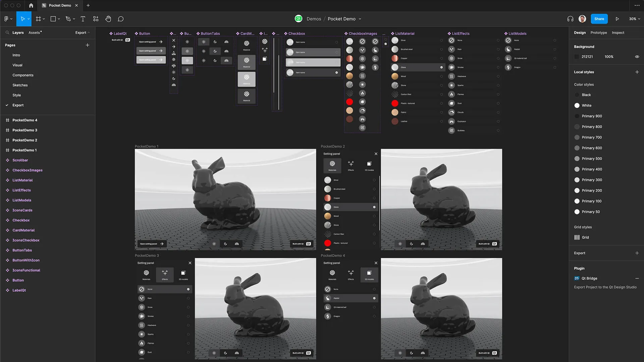Image resolution: width=644 pixels, height=362 pixels.
Task: Select the PocketDemo 3 layer
Action: (x=25, y=130)
